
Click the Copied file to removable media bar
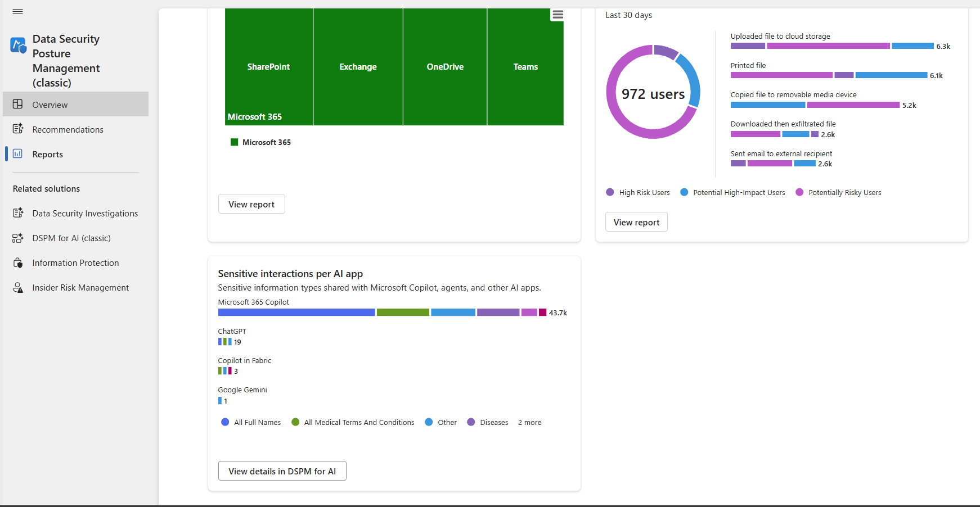pyautogui.click(x=815, y=105)
